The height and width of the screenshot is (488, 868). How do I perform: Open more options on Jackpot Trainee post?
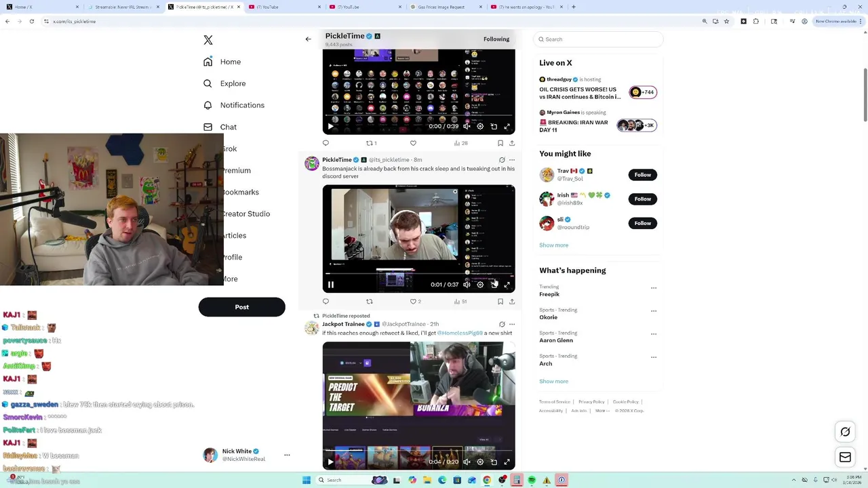click(x=512, y=325)
